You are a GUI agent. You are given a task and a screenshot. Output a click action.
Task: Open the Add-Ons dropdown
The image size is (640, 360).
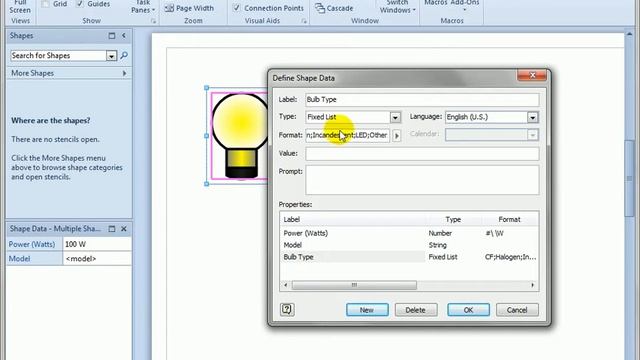(x=464, y=5)
